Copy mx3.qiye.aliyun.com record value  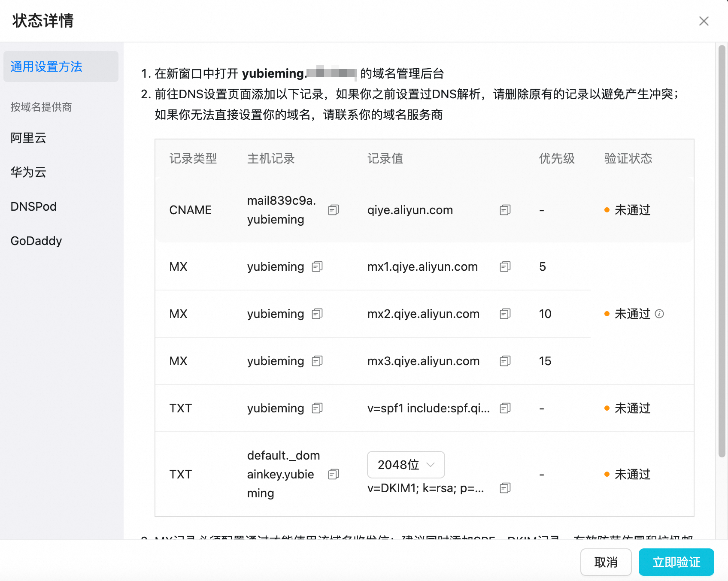tap(505, 361)
